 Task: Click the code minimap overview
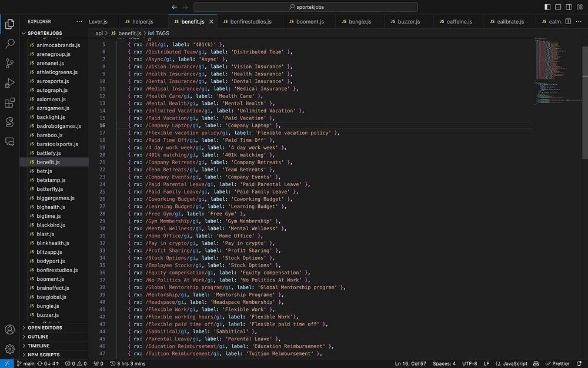coord(558,71)
